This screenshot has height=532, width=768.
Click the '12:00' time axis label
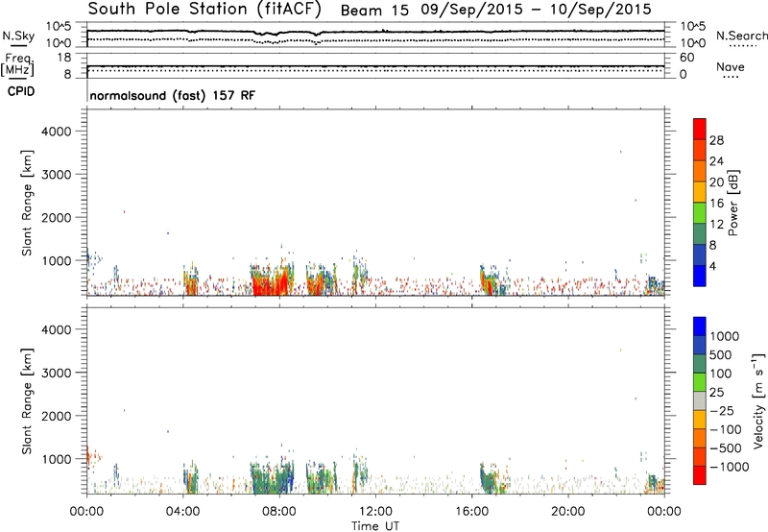375,512
